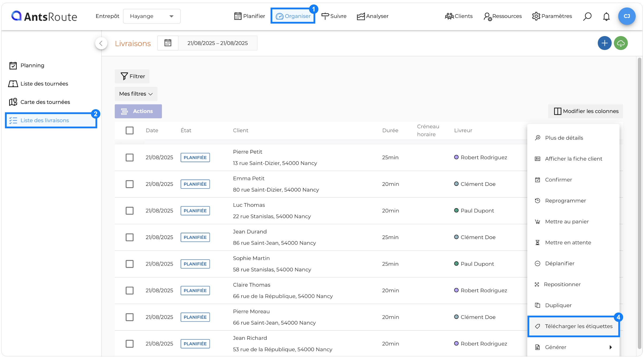Click the Télécharger les étiquettes tag icon
The width and height of the screenshot is (644, 358).
[537, 326]
